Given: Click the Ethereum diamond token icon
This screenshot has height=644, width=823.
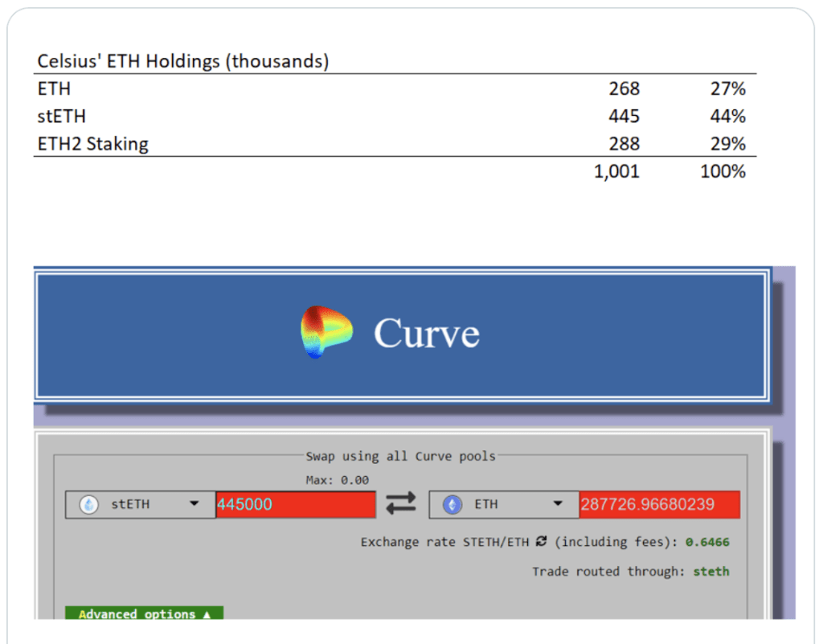Looking at the screenshot, I should [452, 504].
